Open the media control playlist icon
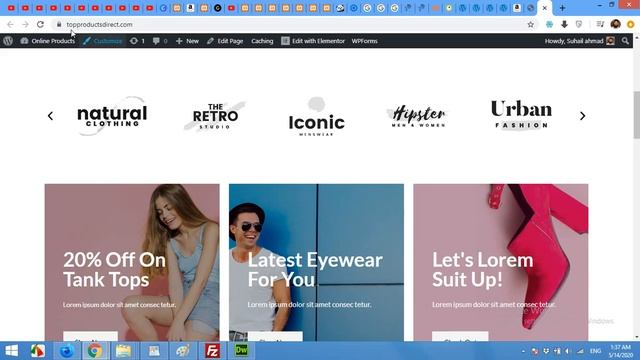640x360 pixels. click(x=600, y=24)
